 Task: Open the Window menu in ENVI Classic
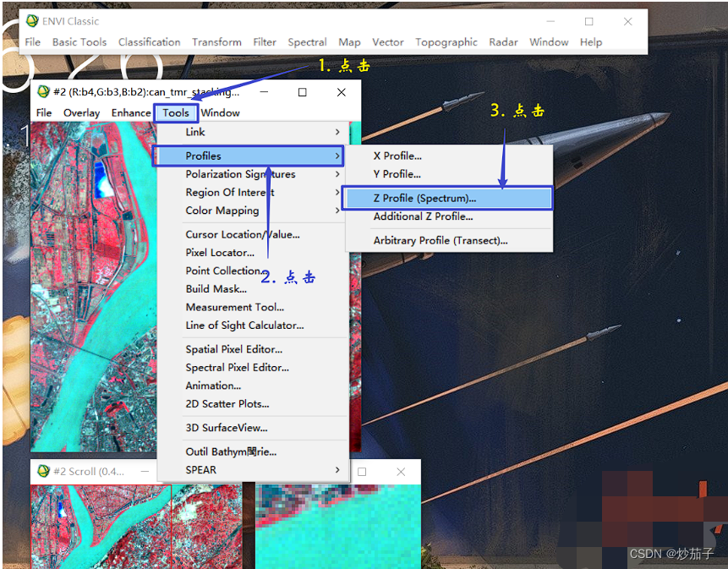coord(549,42)
